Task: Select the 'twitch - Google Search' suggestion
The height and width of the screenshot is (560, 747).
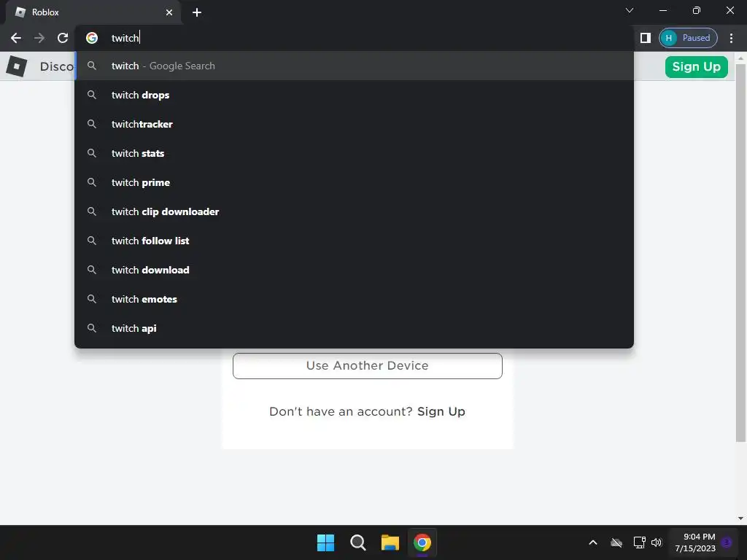Action: pyautogui.click(x=354, y=66)
